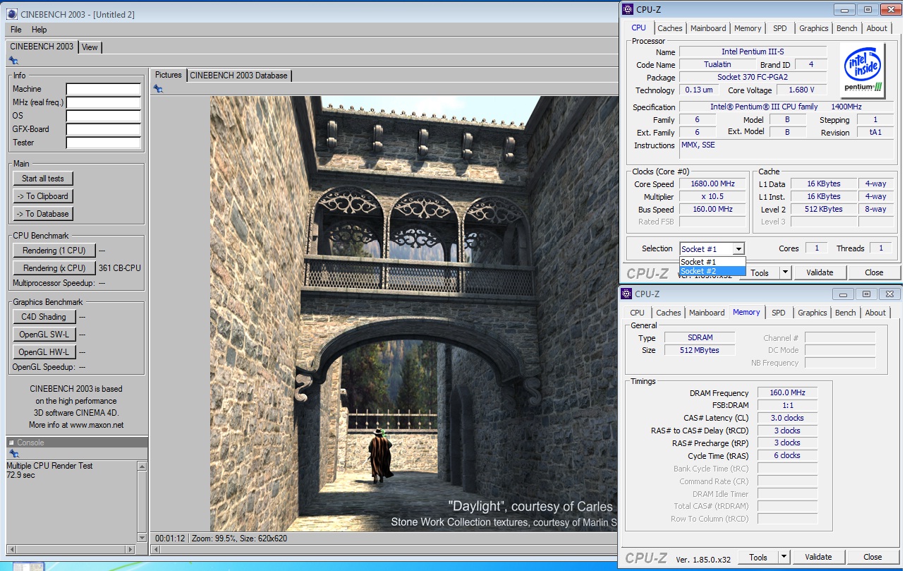Click in the Tester input field
Image resolution: width=924 pixels, height=571 pixels.
(104, 143)
